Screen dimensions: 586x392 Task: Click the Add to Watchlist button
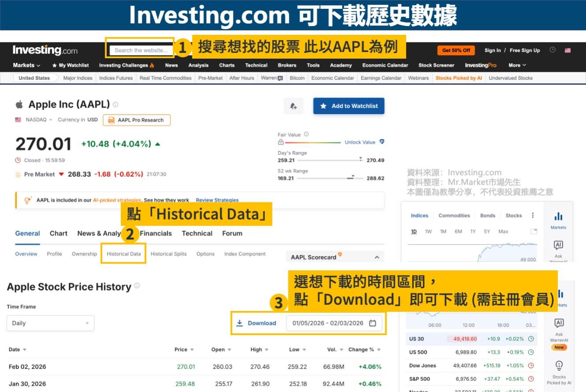(x=349, y=106)
